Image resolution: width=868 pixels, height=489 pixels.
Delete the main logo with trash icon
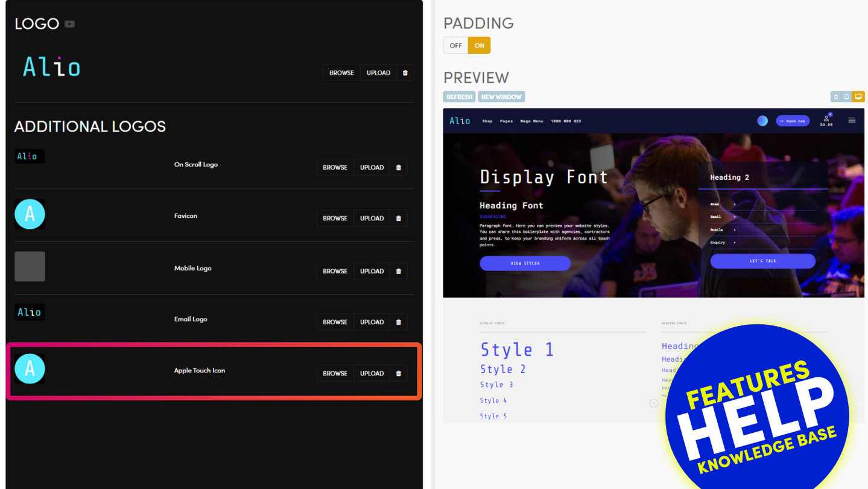[405, 73]
